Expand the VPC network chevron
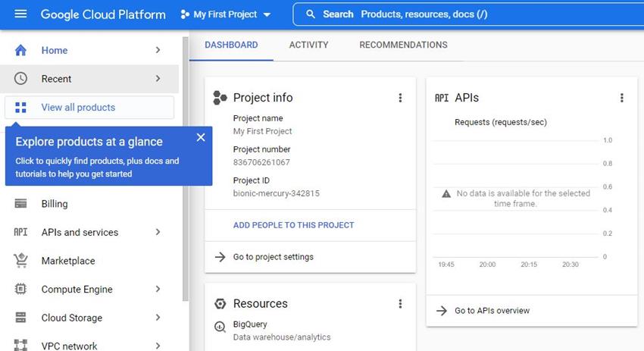Screen dimensions: 644x351 click(x=158, y=346)
